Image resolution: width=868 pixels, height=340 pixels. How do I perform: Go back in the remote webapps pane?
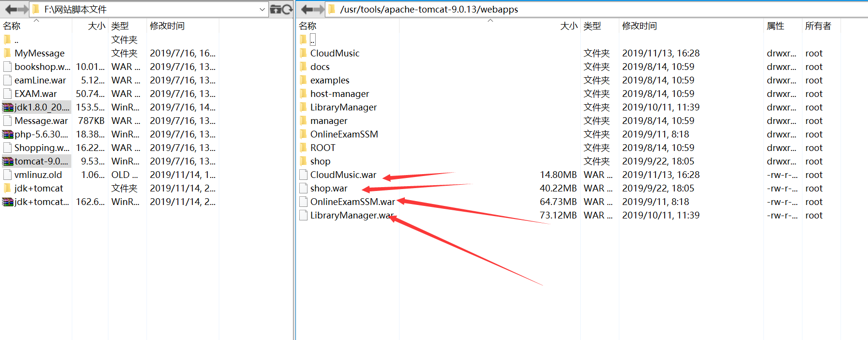[x=307, y=9]
